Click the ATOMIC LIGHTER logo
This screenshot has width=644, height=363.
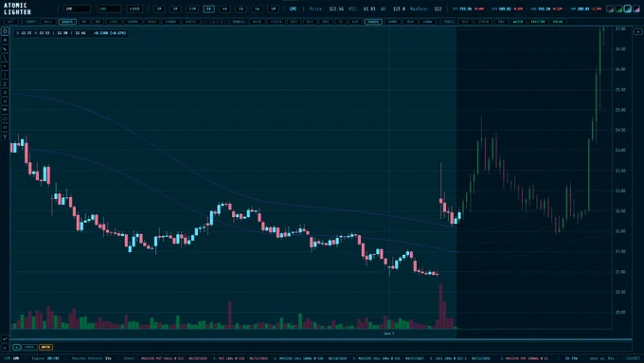[17, 9]
